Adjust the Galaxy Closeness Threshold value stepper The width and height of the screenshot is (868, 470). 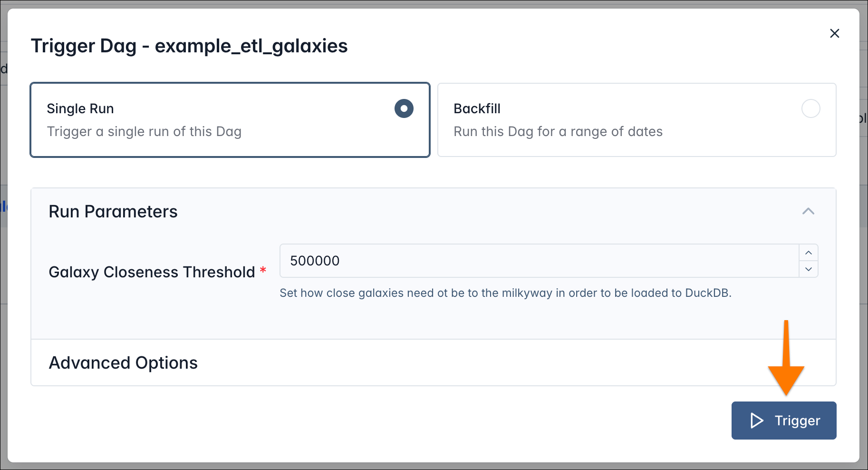click(x=809, y=261)
